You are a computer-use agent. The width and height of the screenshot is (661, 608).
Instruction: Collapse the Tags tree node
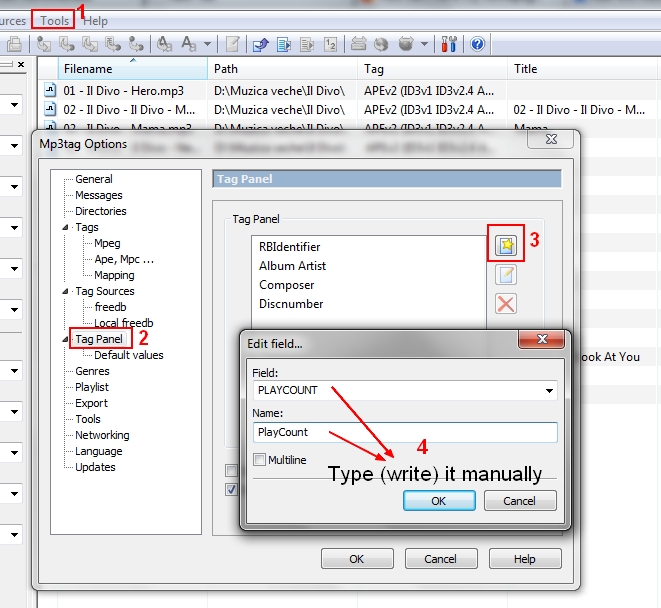(x=66, y=228)
